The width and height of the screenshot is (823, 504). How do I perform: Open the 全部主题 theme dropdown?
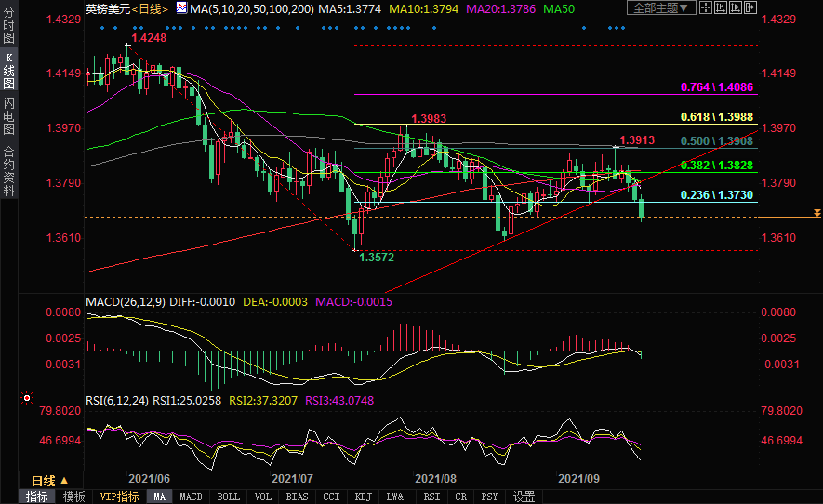tap(662, 8)
